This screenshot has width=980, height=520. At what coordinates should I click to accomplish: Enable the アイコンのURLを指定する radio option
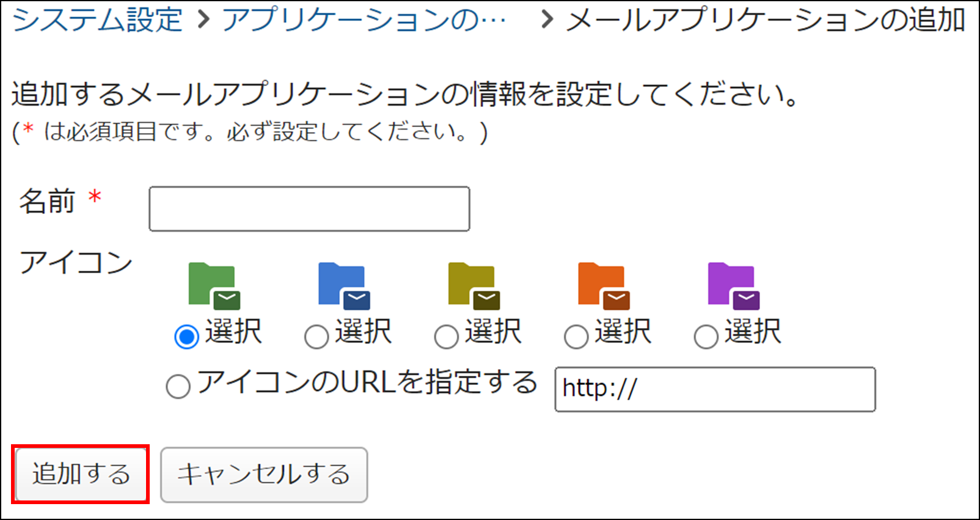pyautogui.click(x=178, y=386)
